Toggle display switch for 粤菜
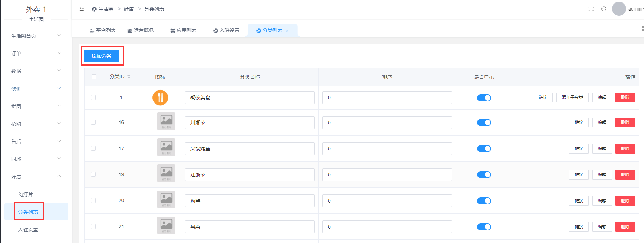This screenshot has height=243, width=644. 484,227
